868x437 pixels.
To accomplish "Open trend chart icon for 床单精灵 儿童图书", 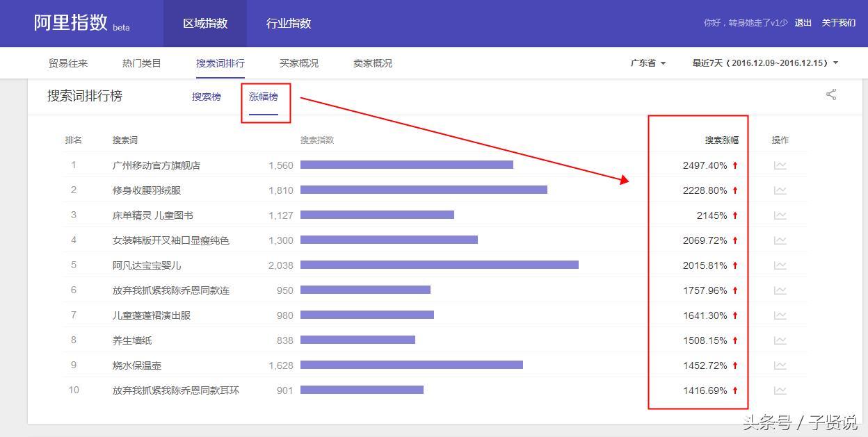I will point(780,215).
